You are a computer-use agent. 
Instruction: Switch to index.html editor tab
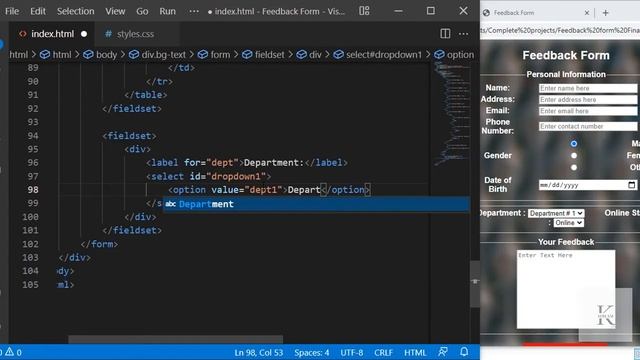(52, 34)
